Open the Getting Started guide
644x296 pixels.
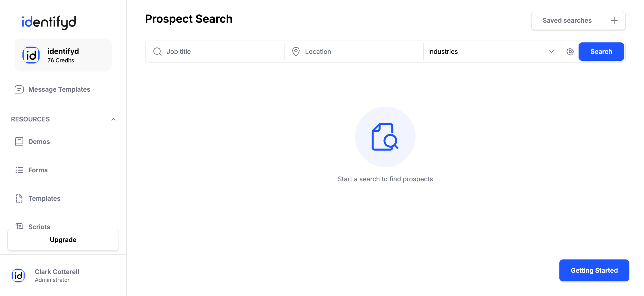coord(594,270)
